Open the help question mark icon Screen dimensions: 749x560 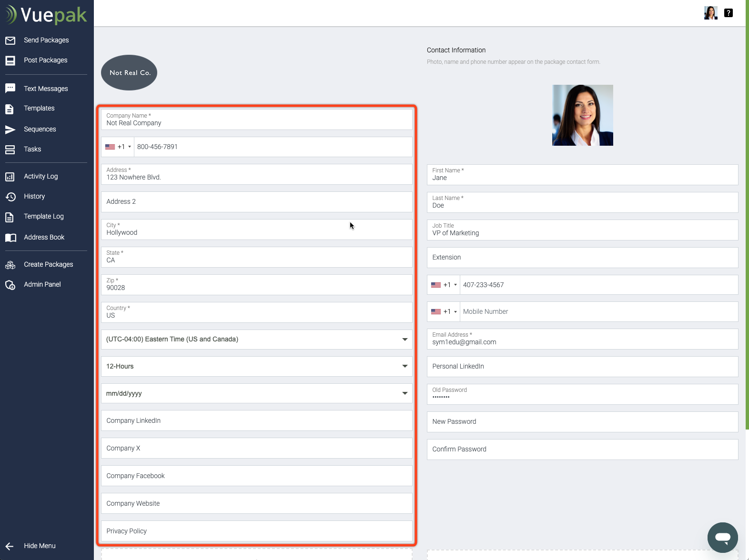[728, 13]
